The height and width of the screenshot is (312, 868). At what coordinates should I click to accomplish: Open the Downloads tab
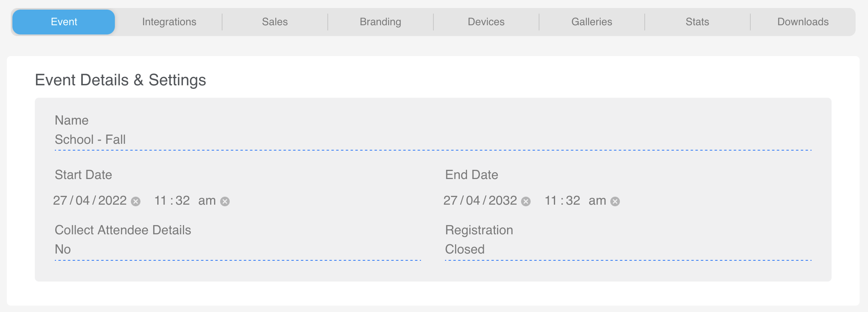pyautogui.click(x=803, y=22)
